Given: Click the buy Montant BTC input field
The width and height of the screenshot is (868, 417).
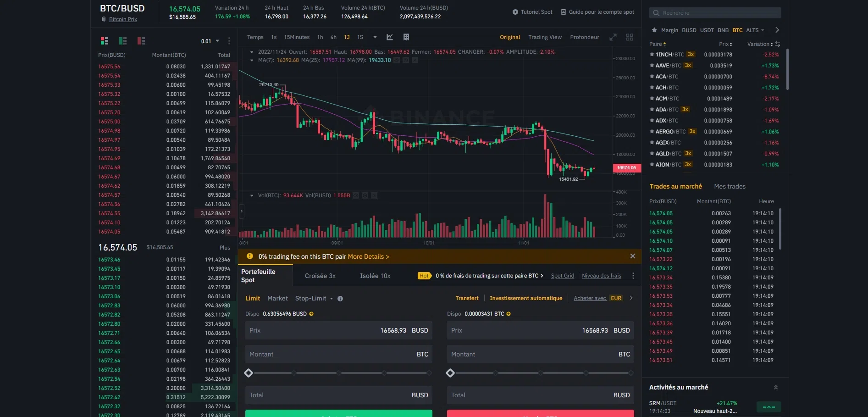Looking at the screenshot, I should [339, 354].
